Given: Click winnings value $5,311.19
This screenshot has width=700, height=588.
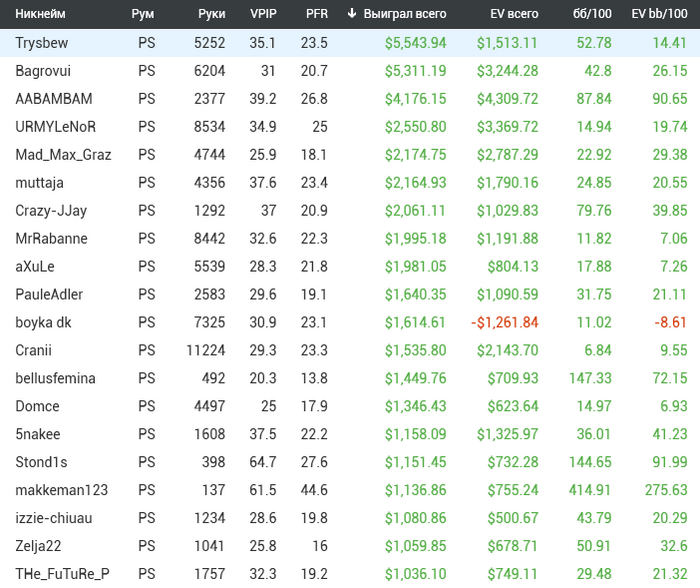Looking at the screenshot, I should [x=416, y=71].
